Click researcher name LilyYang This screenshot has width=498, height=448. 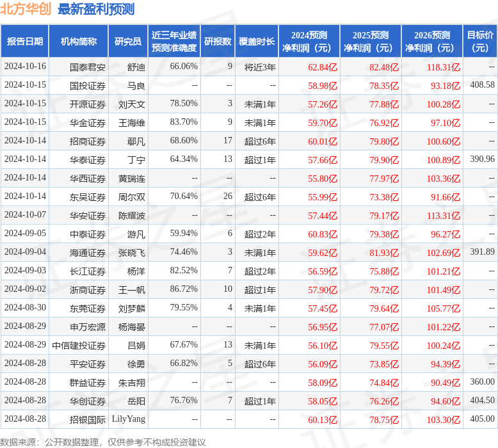[129, 419]
